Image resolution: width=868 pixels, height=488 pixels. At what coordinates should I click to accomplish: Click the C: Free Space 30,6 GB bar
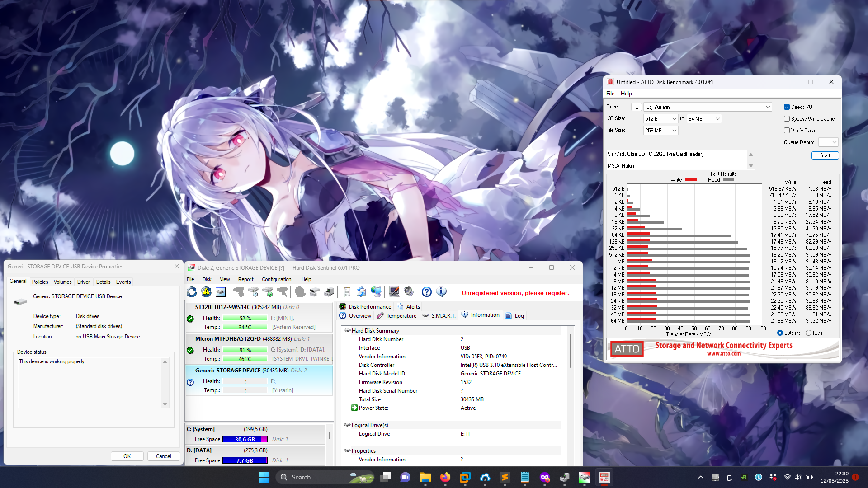pos(245,439)
